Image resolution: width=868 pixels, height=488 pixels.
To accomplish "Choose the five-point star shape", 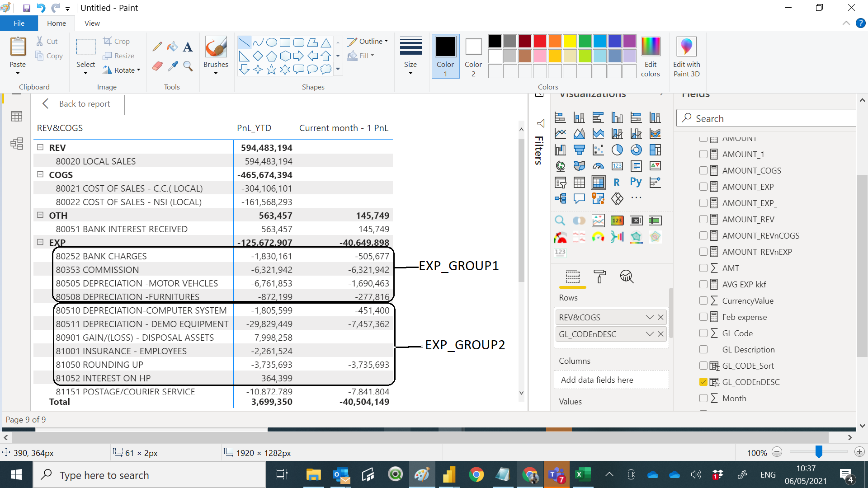I will (271, 70).
